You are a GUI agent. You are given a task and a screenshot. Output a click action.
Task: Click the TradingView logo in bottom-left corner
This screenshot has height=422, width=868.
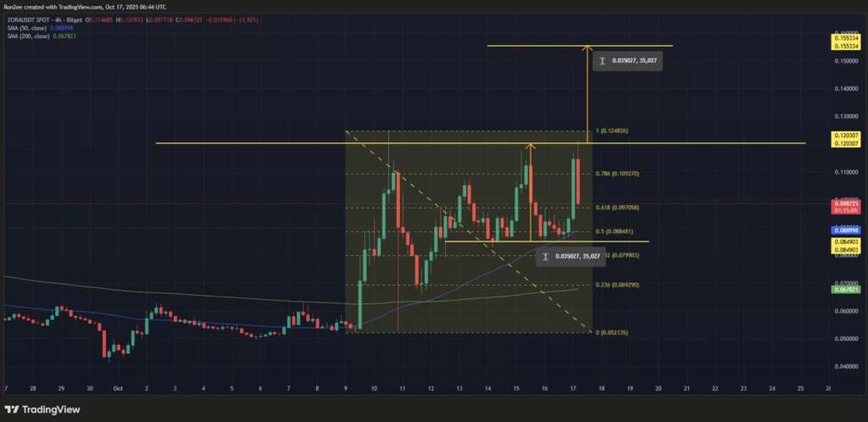tap(45, 410)
